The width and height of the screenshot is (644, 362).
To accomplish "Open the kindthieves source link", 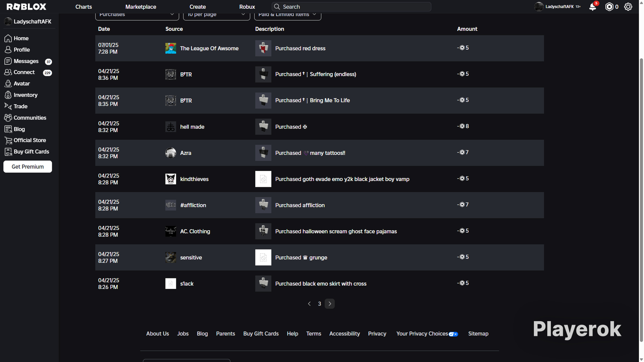I will point(195,179).
